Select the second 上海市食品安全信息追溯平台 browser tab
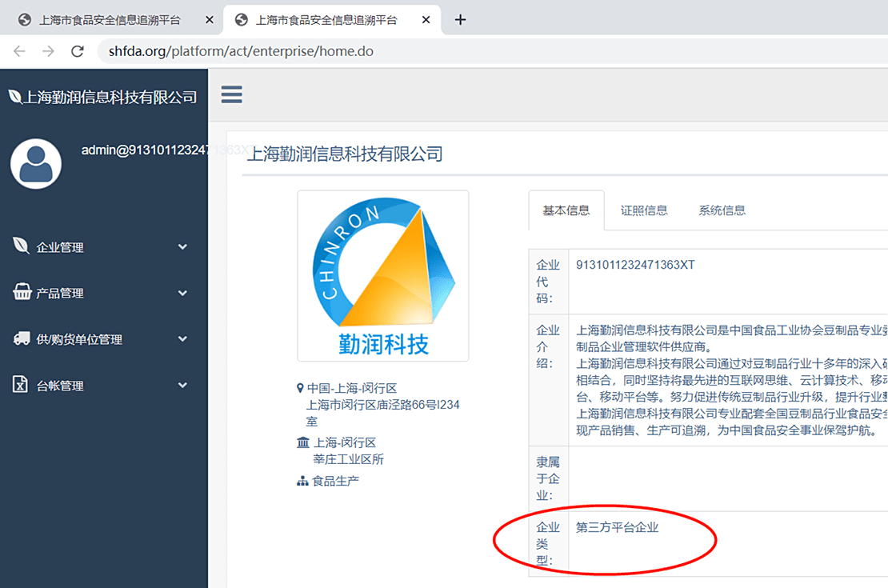This screenshot has width=888, height=588. [x=333, y=20]
